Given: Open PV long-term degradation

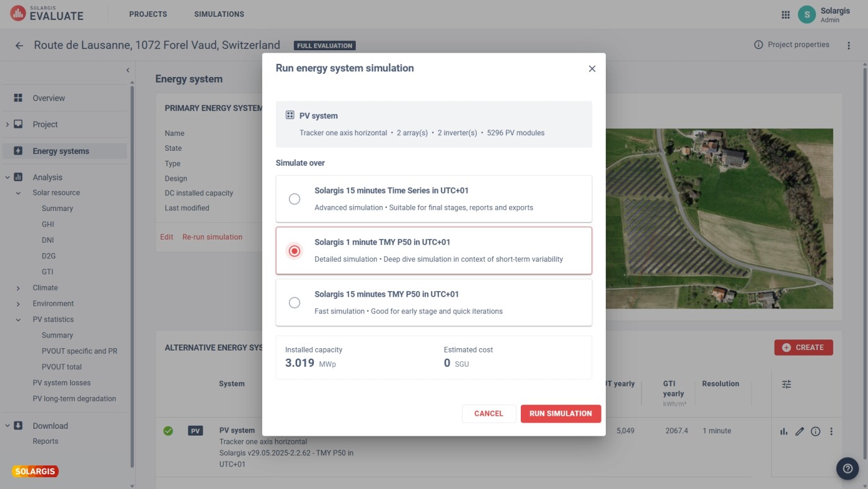Looking at the screenshot, I should (74, 399).
